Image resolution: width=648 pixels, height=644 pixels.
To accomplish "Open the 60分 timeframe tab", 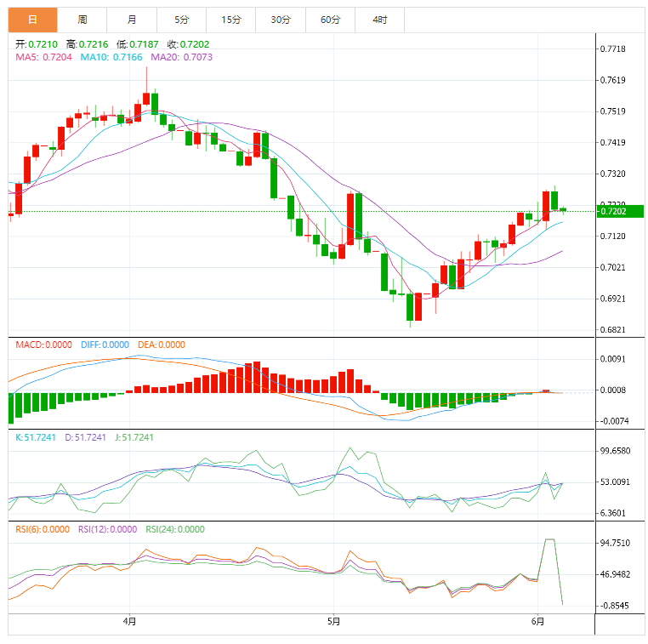I will click(330, 20).
